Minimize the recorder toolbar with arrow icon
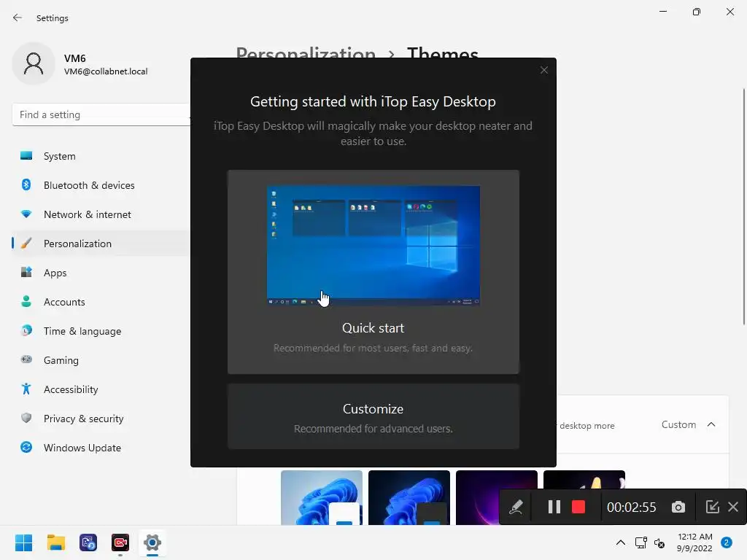Image resolution: width=747 pixels, height=560 pixels. pyautogui.click(x=712, y=507)
